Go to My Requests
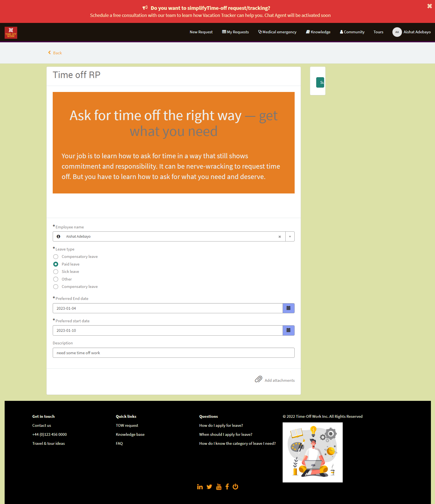 tap(235, 32)
